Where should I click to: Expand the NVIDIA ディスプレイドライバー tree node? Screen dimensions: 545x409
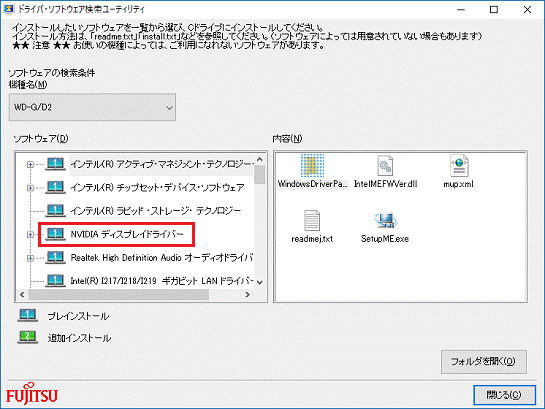[x=30, y=235]
